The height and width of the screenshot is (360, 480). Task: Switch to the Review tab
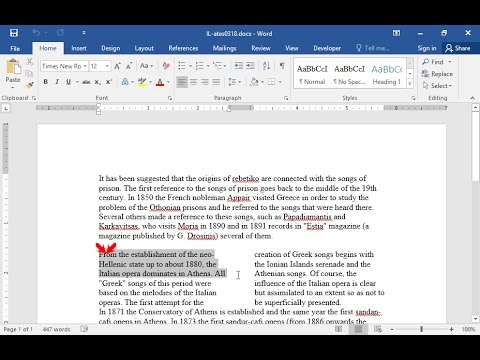(x=261, y=48)
